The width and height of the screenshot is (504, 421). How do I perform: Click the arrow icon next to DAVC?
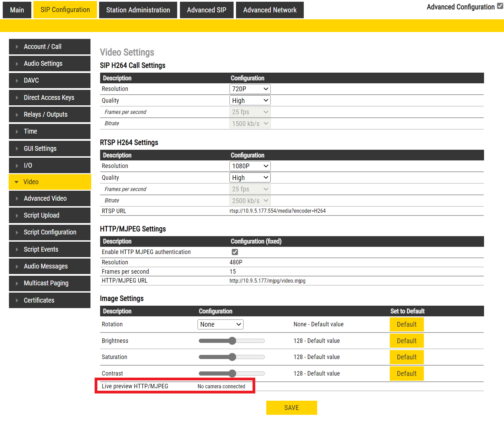pyautogui.click(x=17, y=81)
